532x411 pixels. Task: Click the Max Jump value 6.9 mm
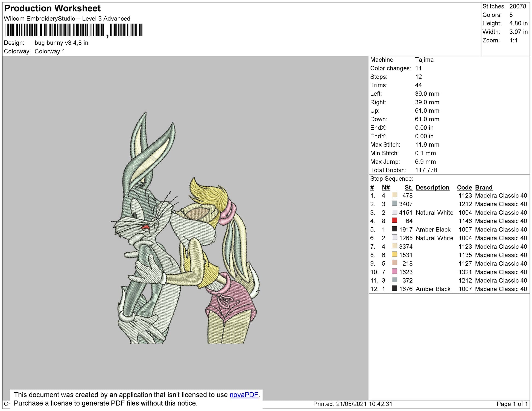(x=425, y=162)
